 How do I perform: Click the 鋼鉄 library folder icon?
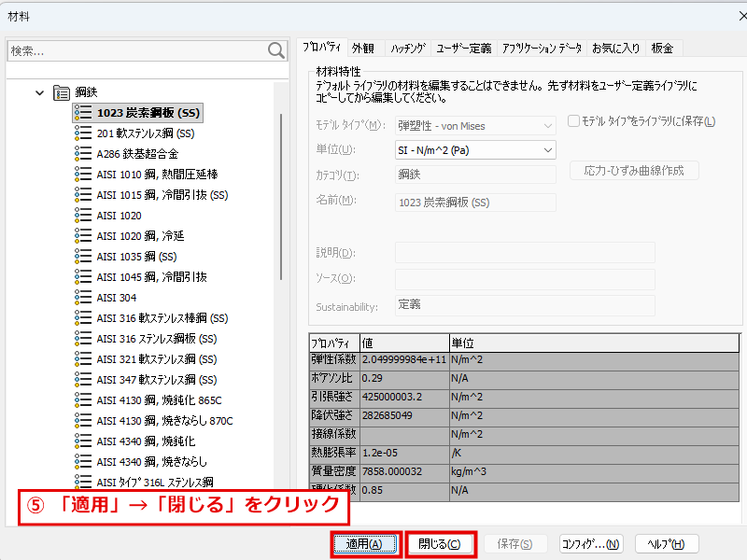point(62,92)
